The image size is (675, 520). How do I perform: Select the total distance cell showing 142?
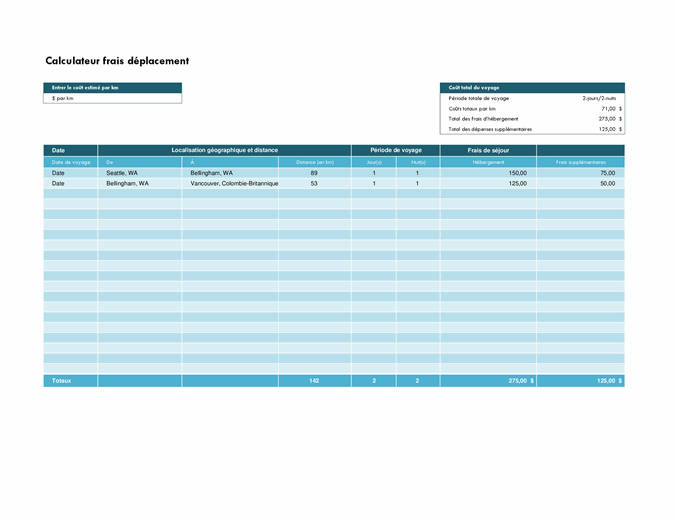(x=314, y=381)
